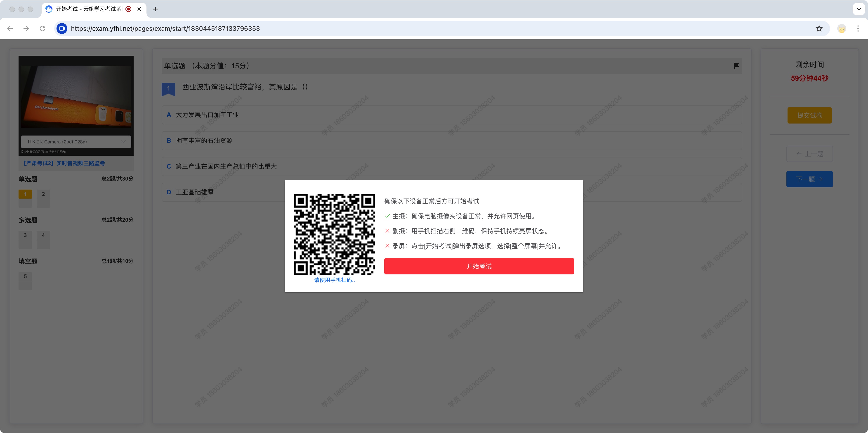Click the red X beside 录屏
Viewport: 868px width, 433px height.
(x=387, y=246)
